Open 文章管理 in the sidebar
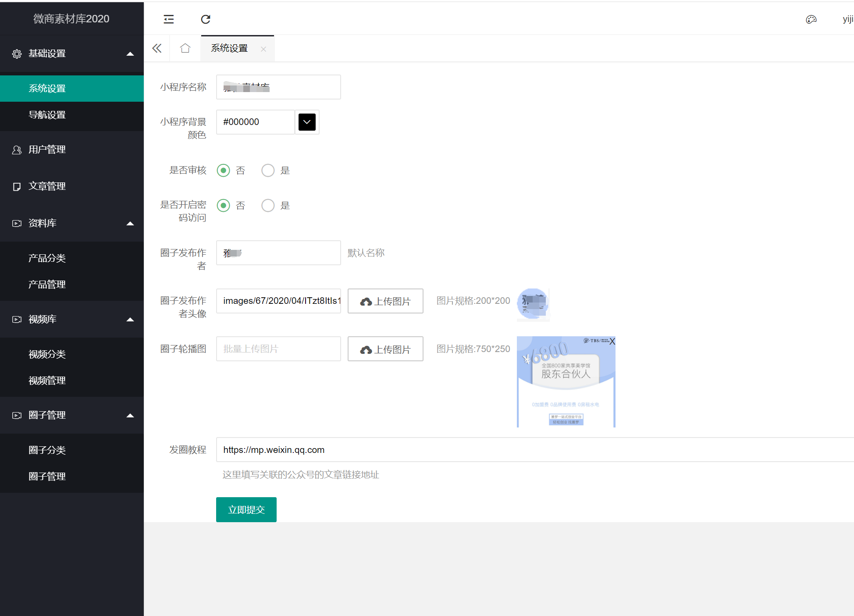The image size is (854, 616). pyautogui.click(x=72, y=187)
